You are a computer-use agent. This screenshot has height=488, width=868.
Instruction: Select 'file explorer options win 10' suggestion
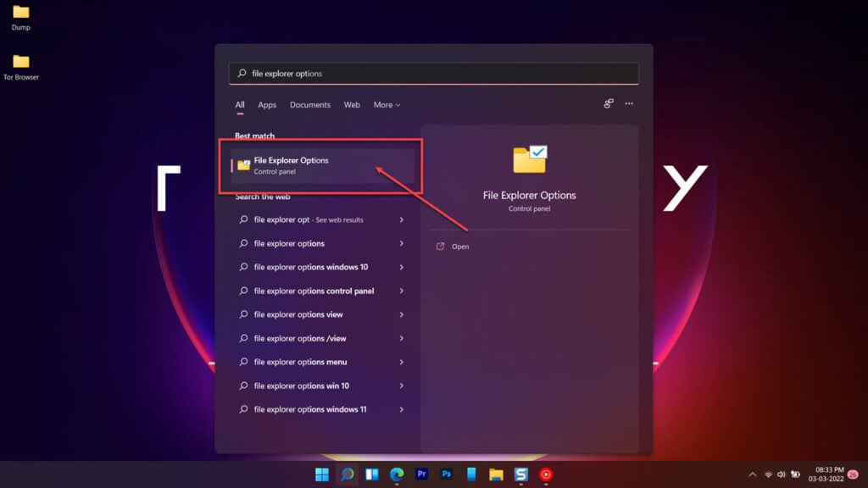point(323,385)
